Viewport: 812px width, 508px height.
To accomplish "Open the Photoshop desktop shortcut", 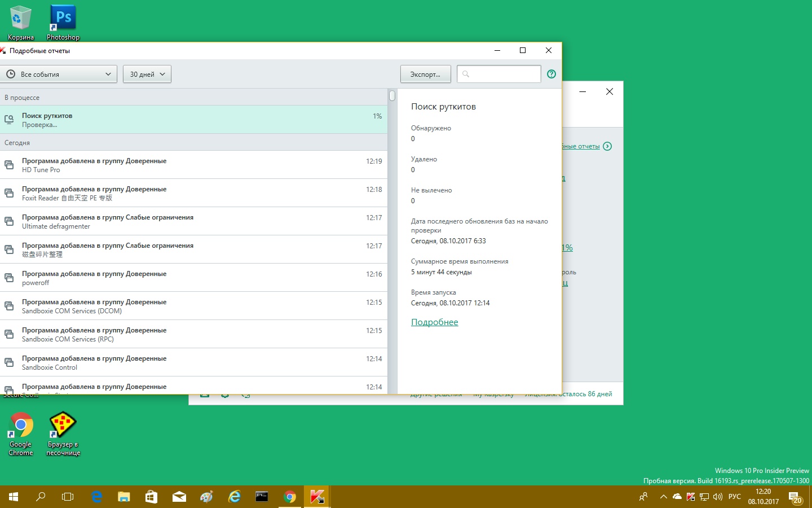I will 63,23.
